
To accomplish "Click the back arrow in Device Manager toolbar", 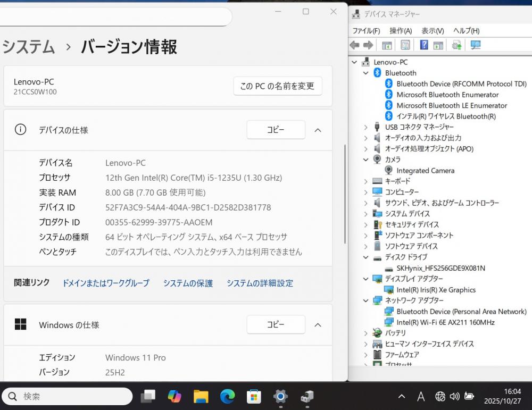I will (354, 45).
